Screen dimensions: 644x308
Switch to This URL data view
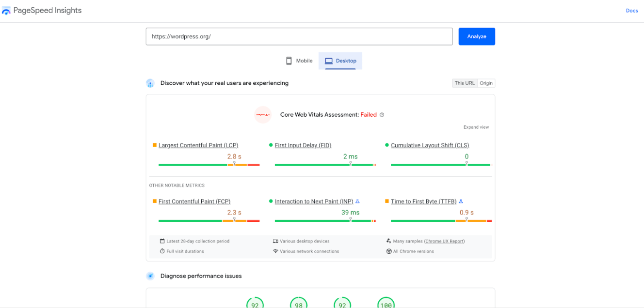point(465,83)
